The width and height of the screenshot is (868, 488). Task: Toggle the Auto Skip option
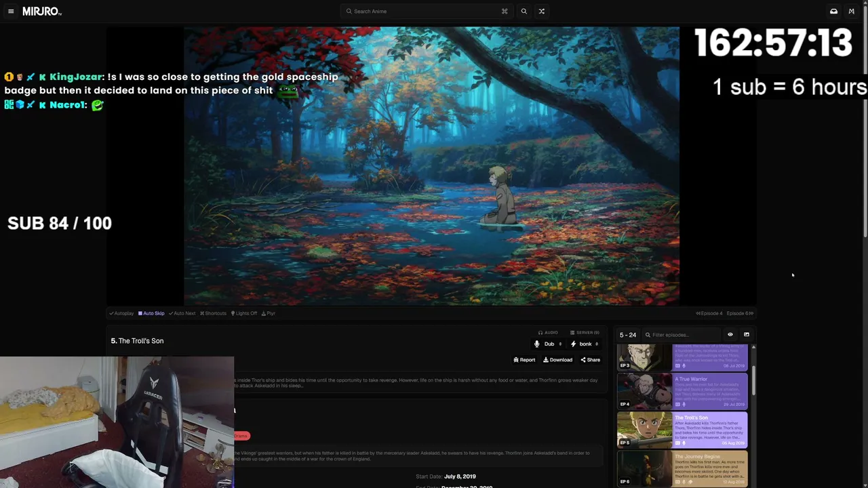pyautogui.click(x=151, y=313)
